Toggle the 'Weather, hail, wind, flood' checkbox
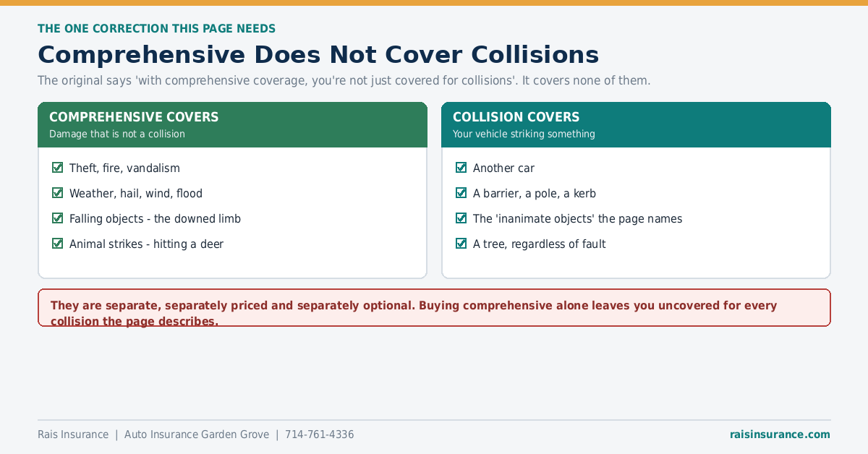This screenshot has width=868, height=454. click(x=58, y=193)
